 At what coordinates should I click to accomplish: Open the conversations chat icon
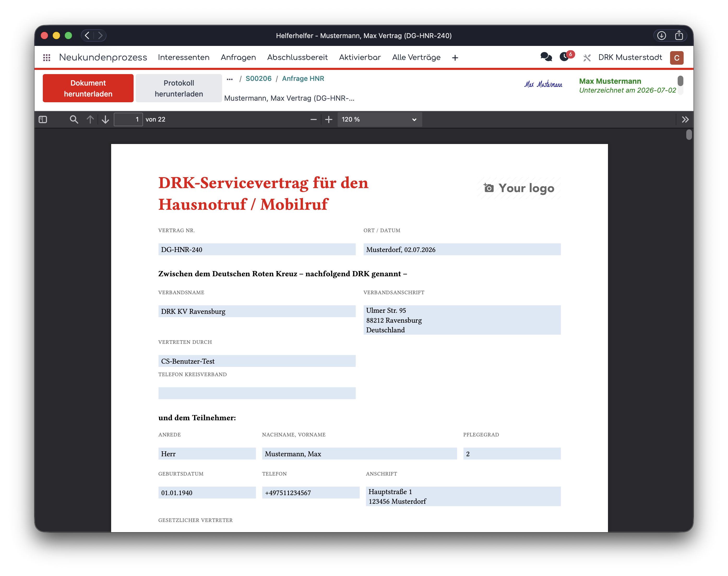pyautogui.click(x=546, y=57)
